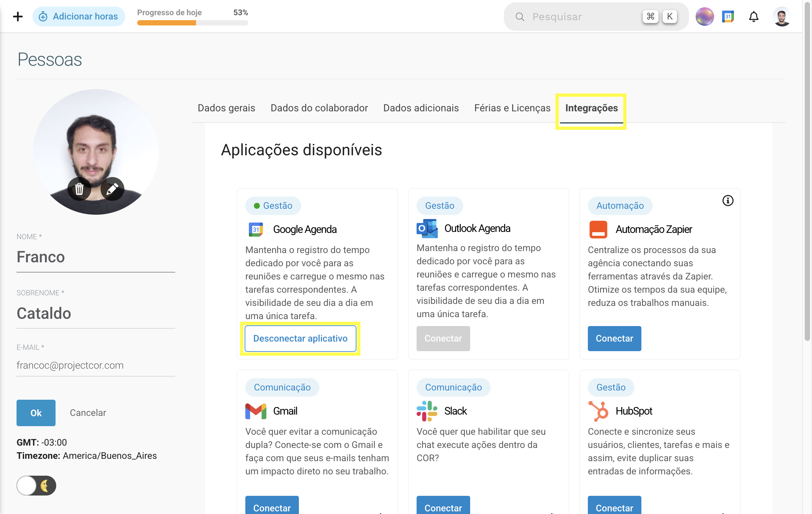
Task: Click the Ok button
Action: [36, 413]
